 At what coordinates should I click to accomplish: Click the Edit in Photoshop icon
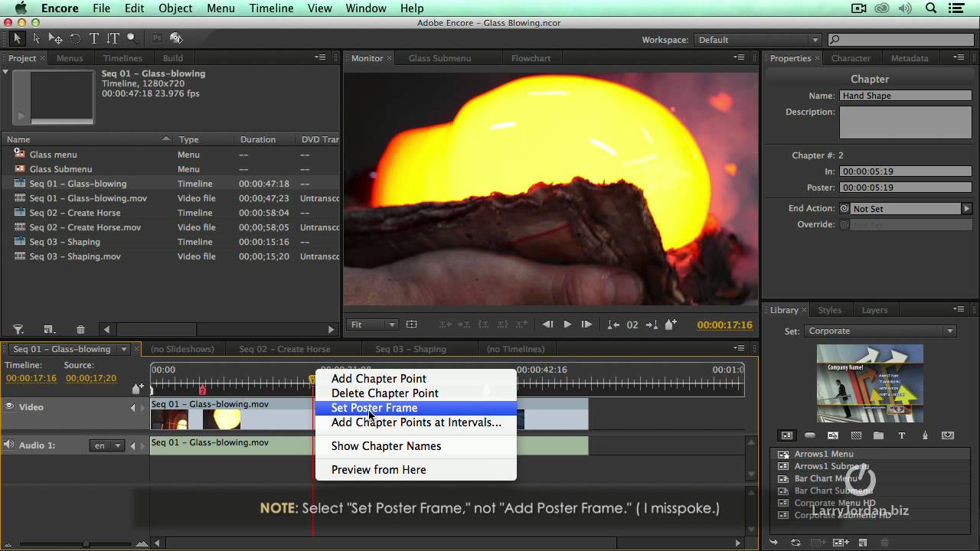tap(157, 38)
